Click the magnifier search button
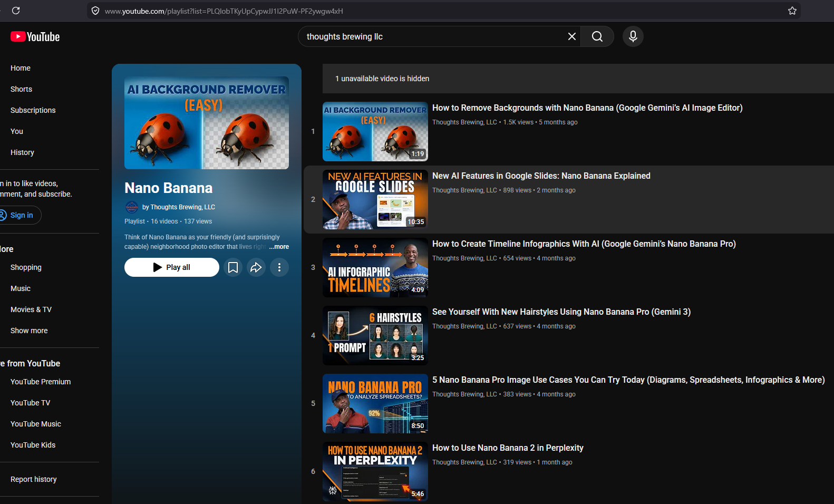This screenshot has width=834, height=504. tap(597, 36)
